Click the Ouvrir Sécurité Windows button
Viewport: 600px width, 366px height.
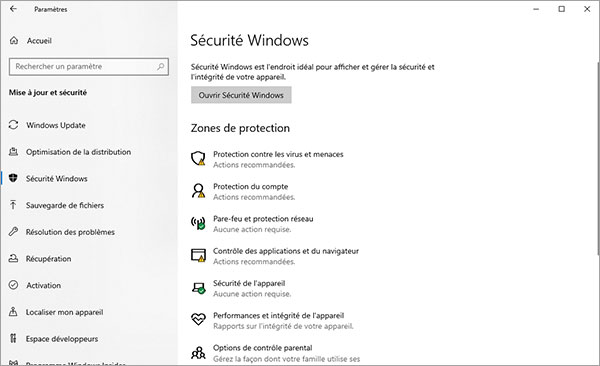pos(241,95)
